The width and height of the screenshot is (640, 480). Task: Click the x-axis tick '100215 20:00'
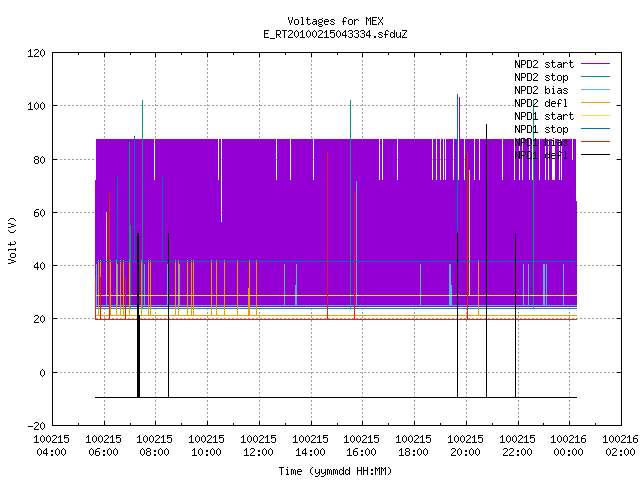465,445
